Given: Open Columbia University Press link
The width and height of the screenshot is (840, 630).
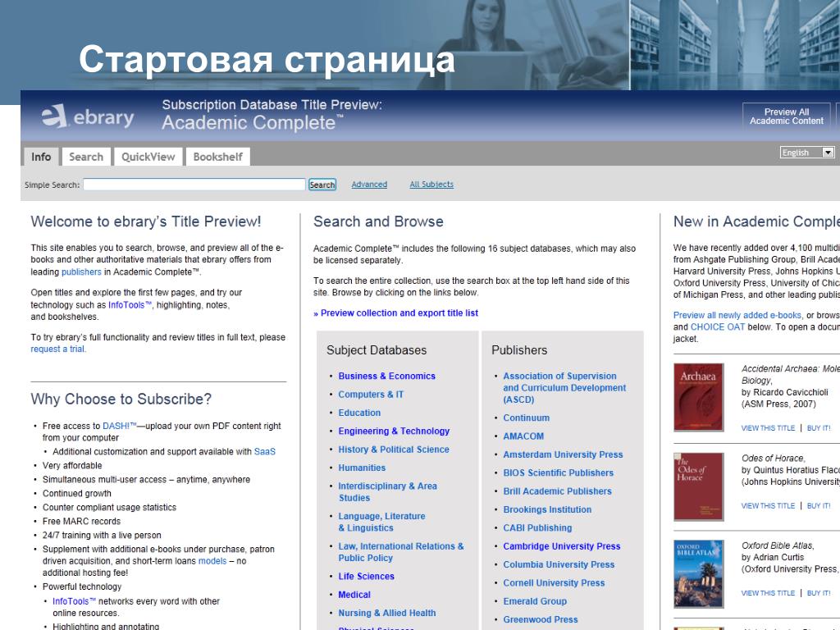Looking at the screenshot, I should click(559, 564).
